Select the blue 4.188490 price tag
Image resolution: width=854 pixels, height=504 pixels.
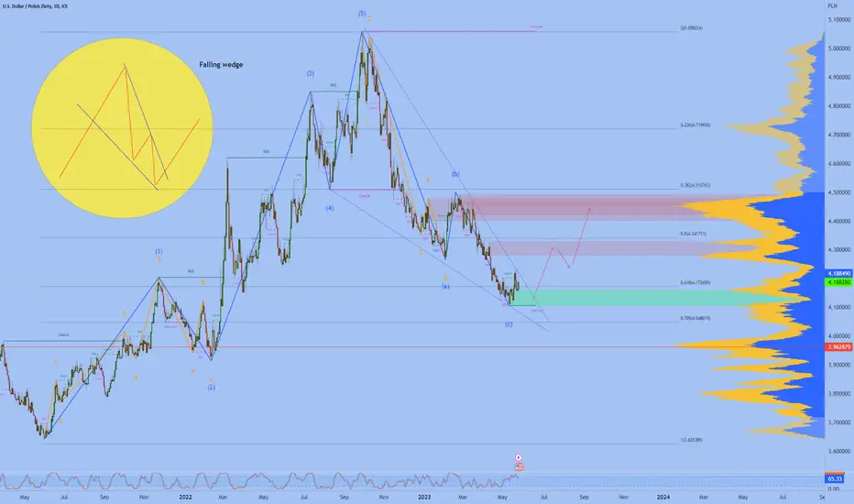click(x=838, y=273)
